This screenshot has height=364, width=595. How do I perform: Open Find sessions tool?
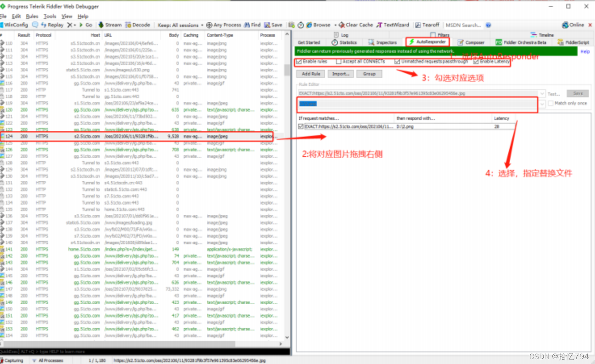(252, 25)
